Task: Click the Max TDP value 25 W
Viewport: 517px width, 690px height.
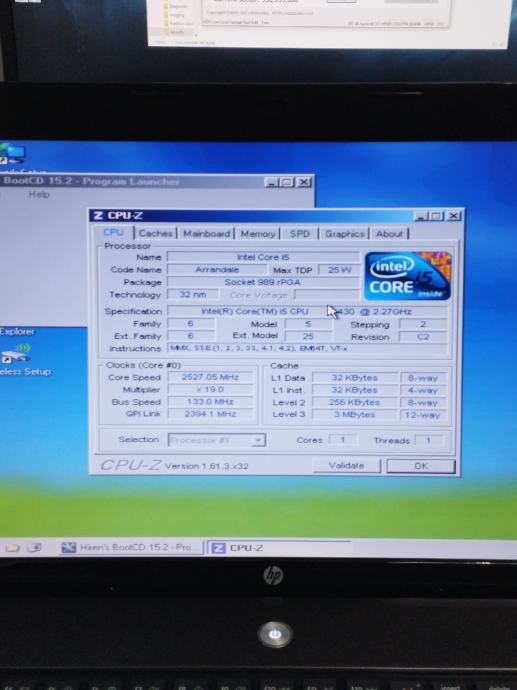Action: pyautogui.click(x=339, y=269)
